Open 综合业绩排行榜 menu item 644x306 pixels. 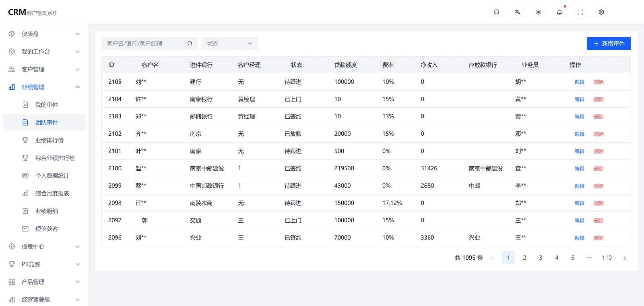click(44, 158)
